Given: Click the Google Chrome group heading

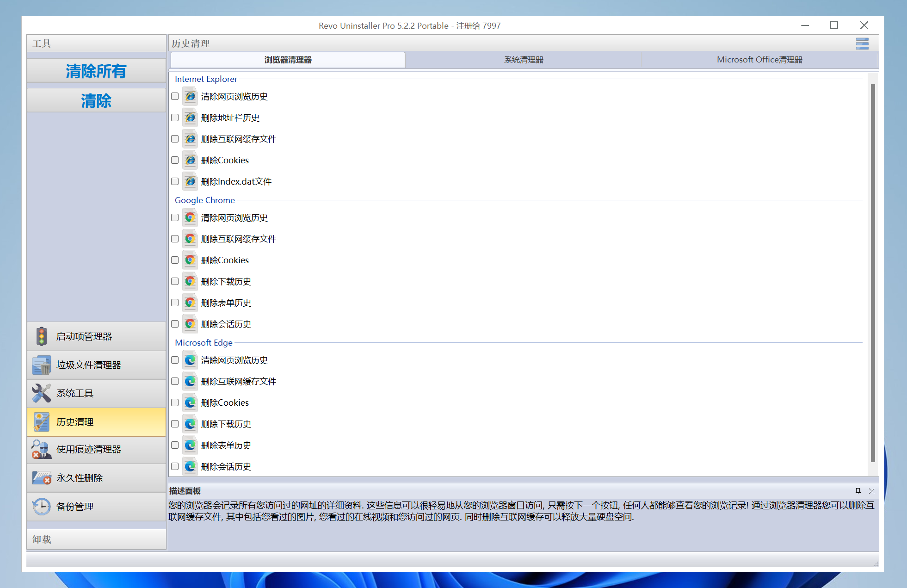Looking at the screenshot, I should tap(205, 200).
